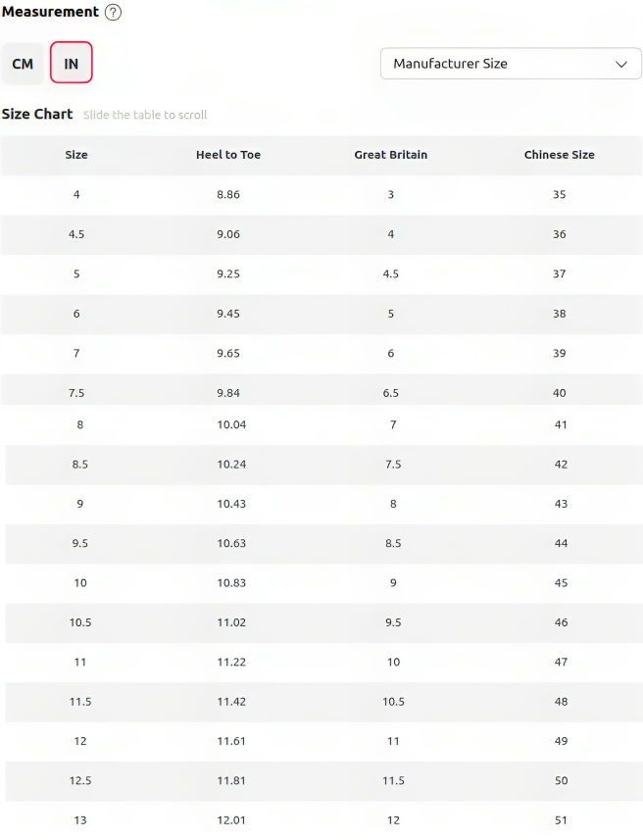This screenshot has height=840, width=643.
Task: Click the Chinese size 38 cell
Action: click(x=560, y=314)
